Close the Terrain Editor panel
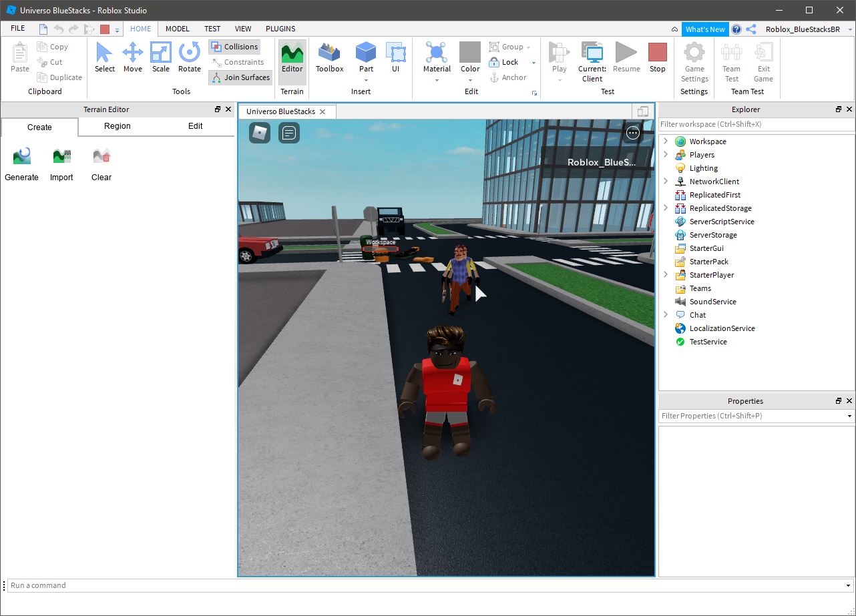This screenshot has width=856, height=616. click(228, 109)
